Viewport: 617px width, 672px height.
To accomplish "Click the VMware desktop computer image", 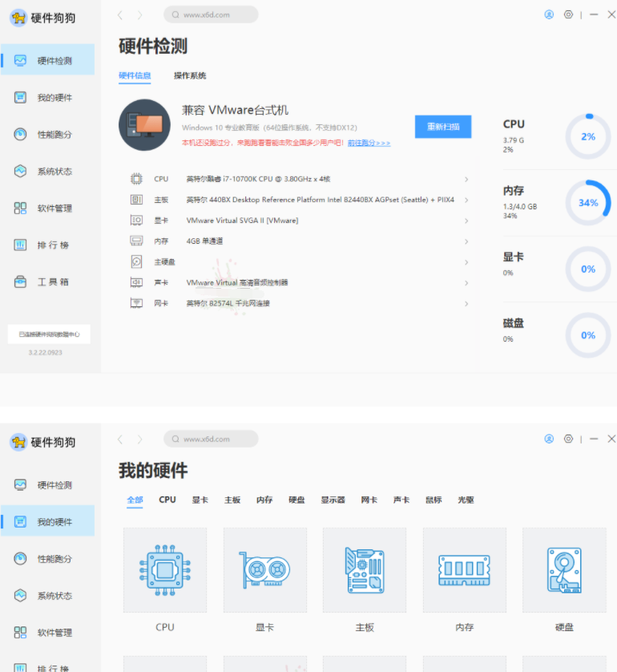I will click(144, 125).
